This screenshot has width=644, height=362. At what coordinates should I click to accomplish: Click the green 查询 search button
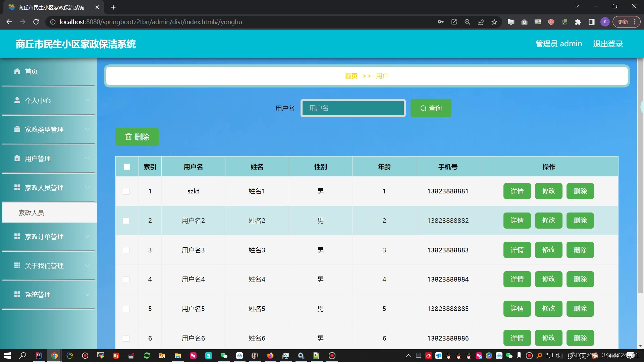click(x=431, y=108)
